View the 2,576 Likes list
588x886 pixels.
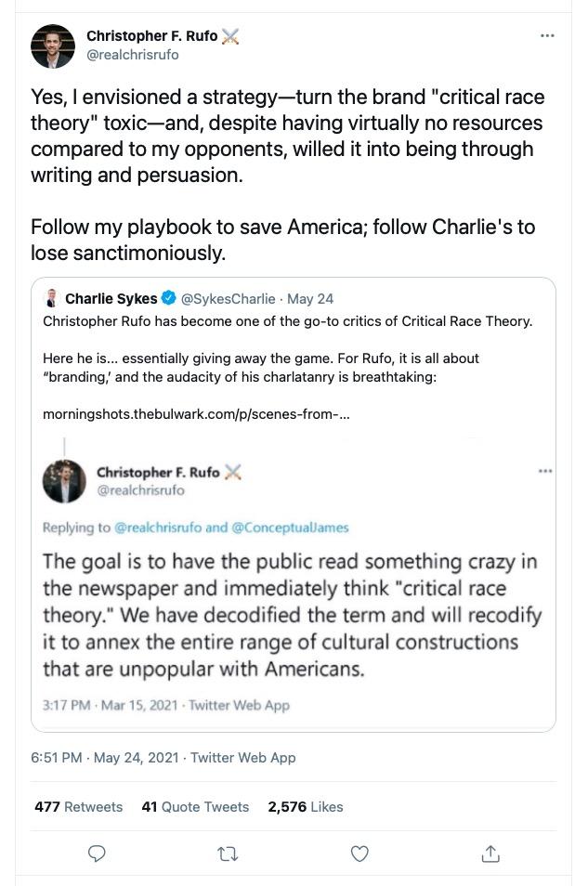(306, 807)
